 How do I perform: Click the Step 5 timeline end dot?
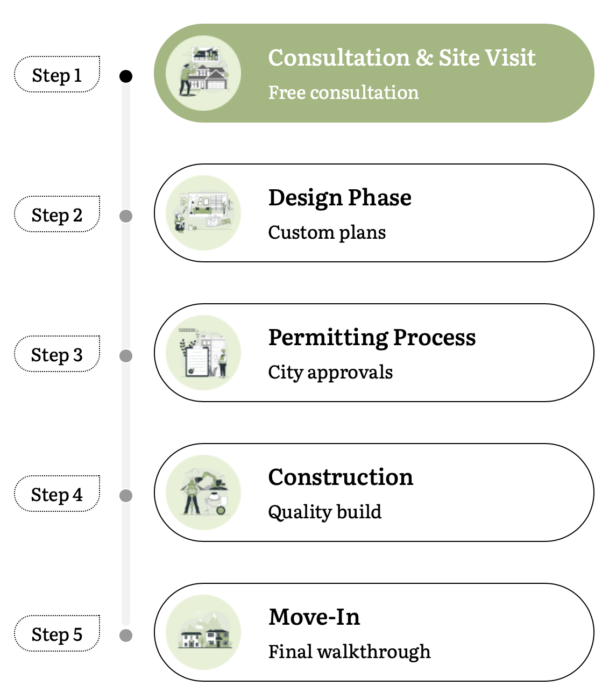126,635
